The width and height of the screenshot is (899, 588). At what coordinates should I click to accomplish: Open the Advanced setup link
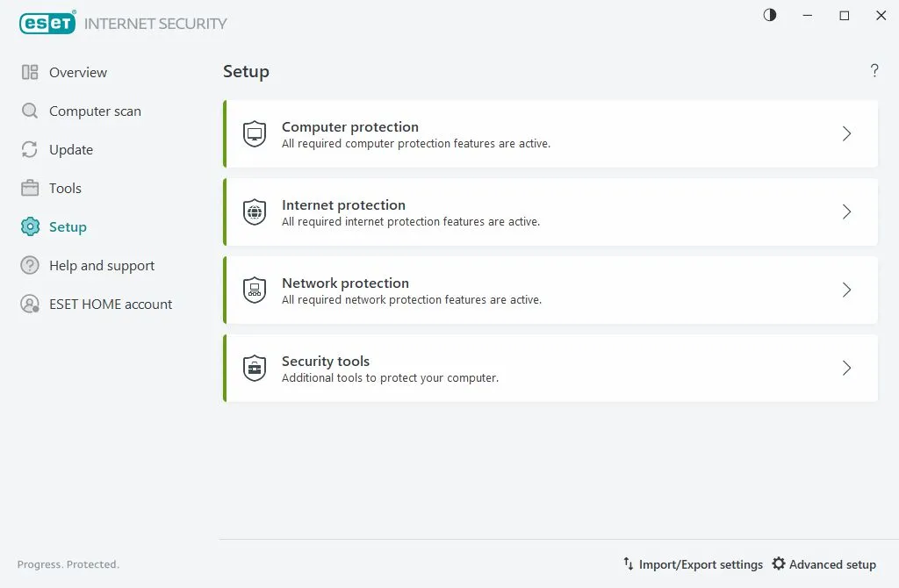pos(832,564)
